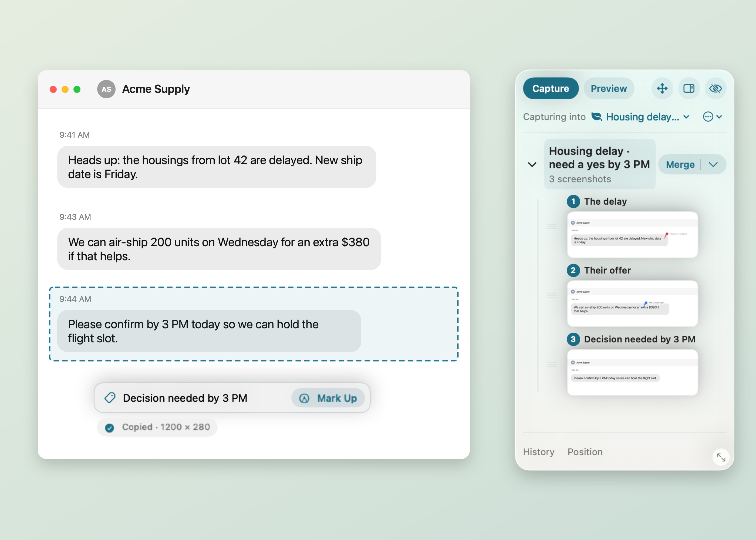This screenshot has width=756, height=540.
Task: Open 'The delay' screenshot thumbnail
Action: 632,235
